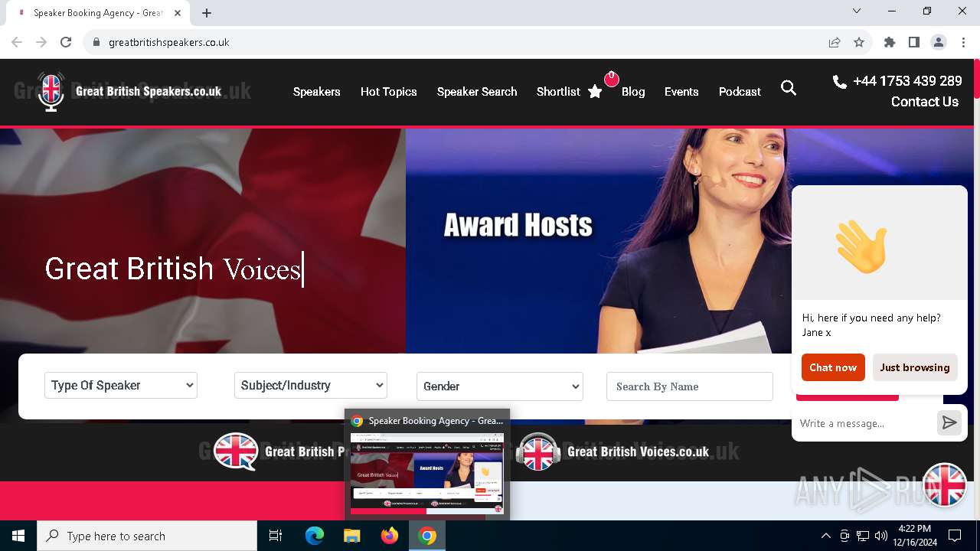Click the share page icon in address bar
This screenshot has height=551, width=980.
pyautogui.click(x=835, y=42)
